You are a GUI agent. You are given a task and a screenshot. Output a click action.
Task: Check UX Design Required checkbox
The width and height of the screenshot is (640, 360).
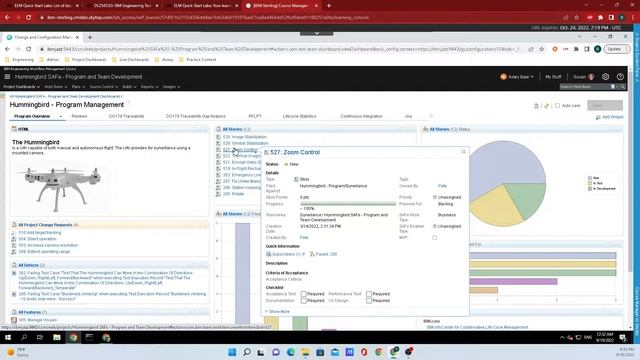[x=369, y=300]
